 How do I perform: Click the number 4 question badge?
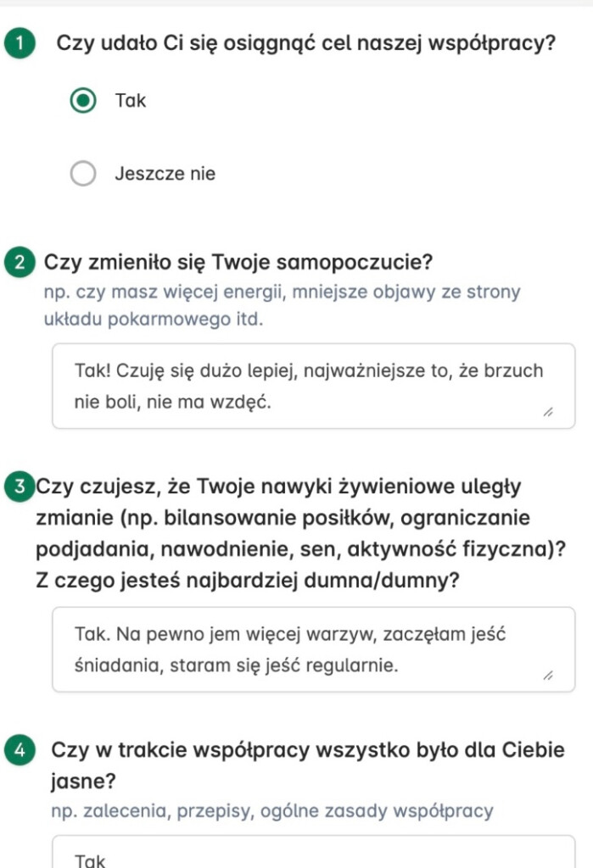pyautogui.click(x=19, y=750)
